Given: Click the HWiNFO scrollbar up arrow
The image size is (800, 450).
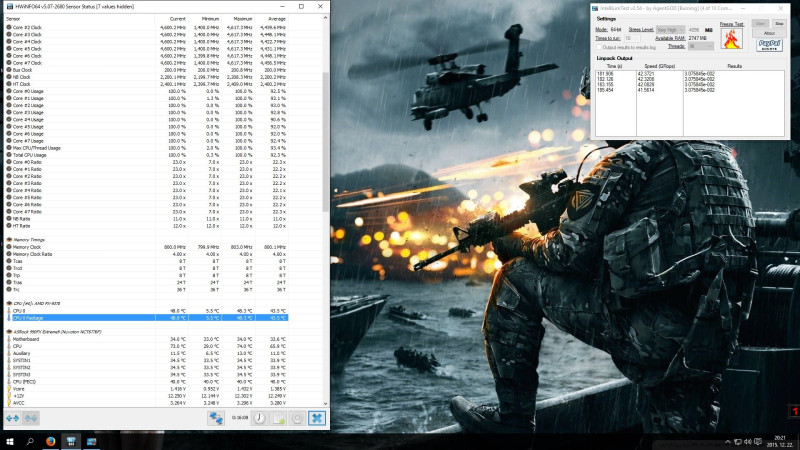Looking at the screenshot, I should pos(326,18).
